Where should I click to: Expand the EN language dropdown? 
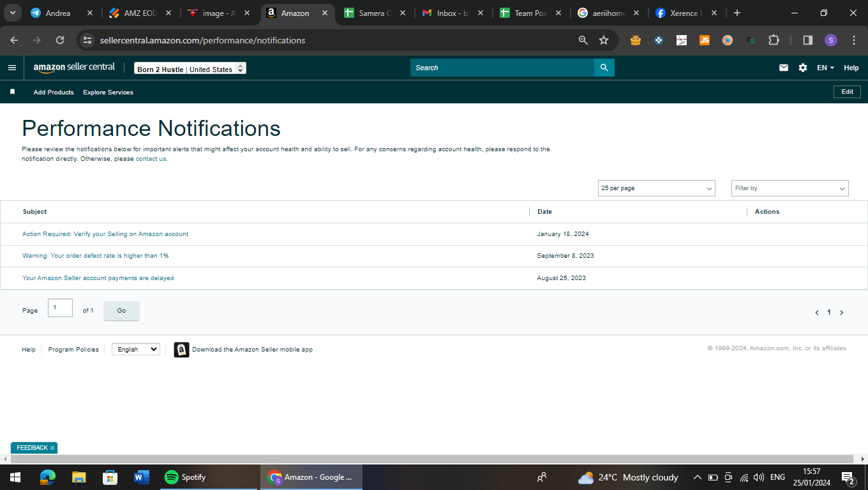pyautogui.click(x=825, y=68)
